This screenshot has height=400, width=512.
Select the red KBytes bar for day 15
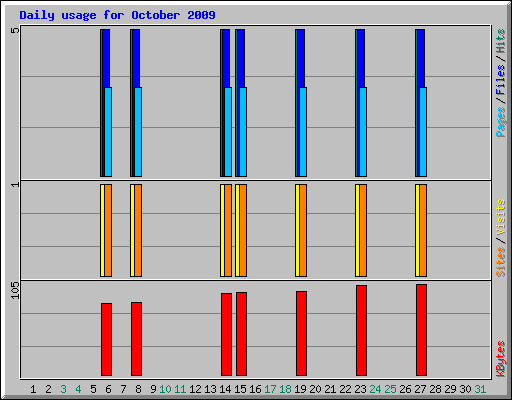[x=241, y=334]
